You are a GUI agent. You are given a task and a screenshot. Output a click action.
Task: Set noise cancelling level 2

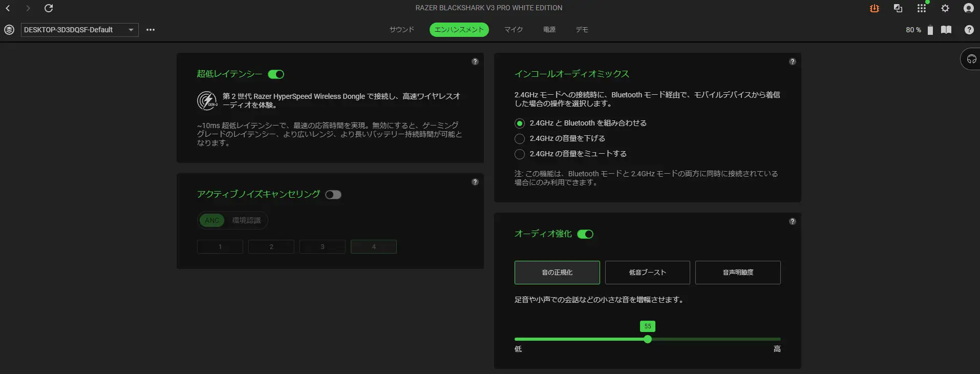[271, 247]
